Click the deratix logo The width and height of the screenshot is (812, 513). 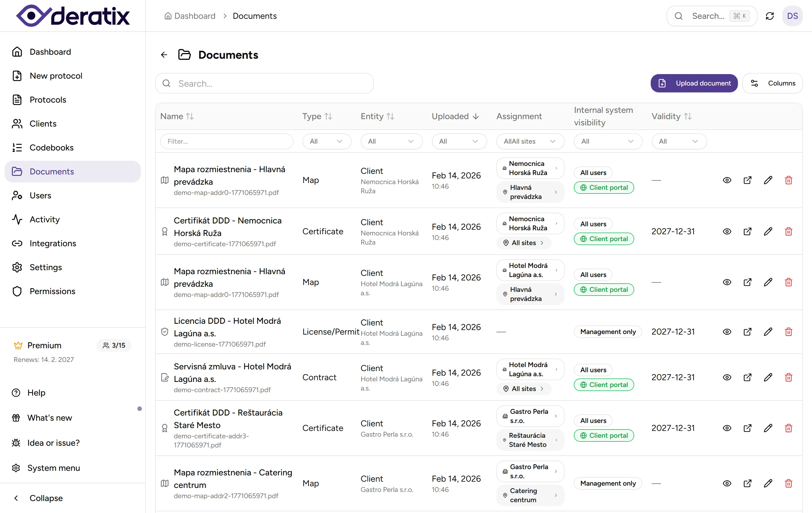coord(73,16)
